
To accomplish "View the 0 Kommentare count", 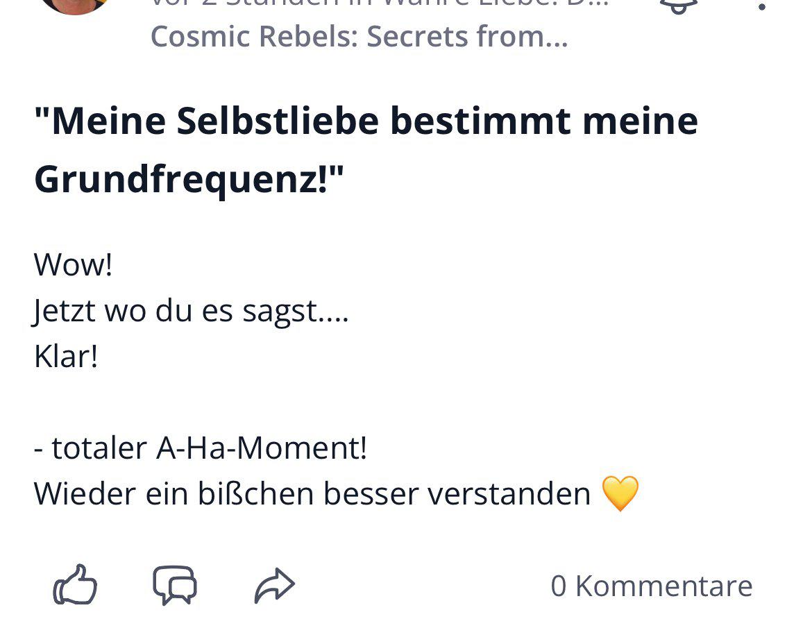I will [x=652, y=586].
